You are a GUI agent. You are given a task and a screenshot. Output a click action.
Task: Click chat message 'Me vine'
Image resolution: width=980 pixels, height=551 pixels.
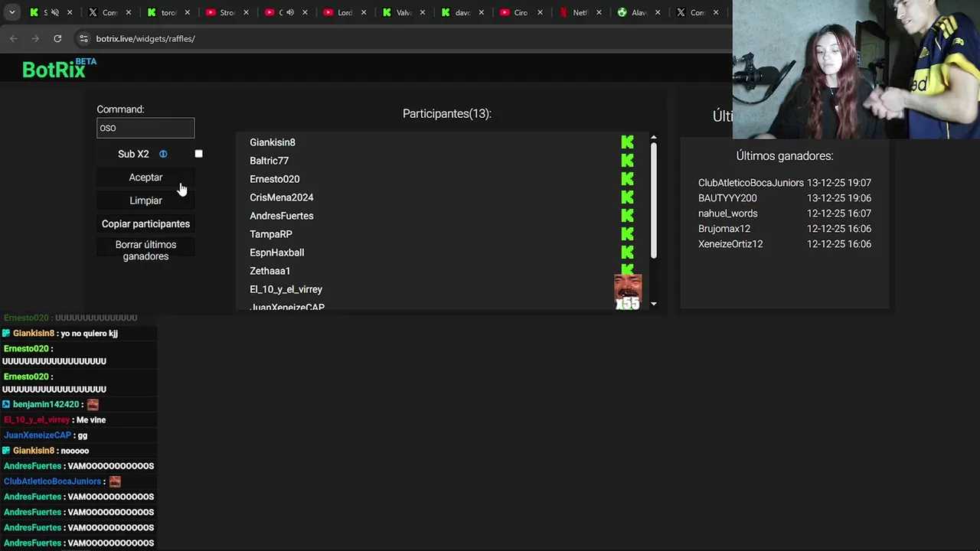click(91, 420)
